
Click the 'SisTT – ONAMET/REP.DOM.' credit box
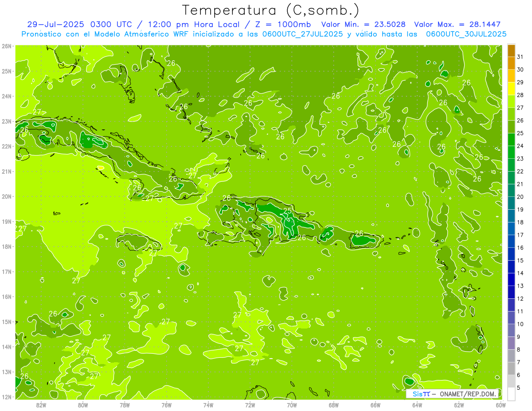coord(452,394)
